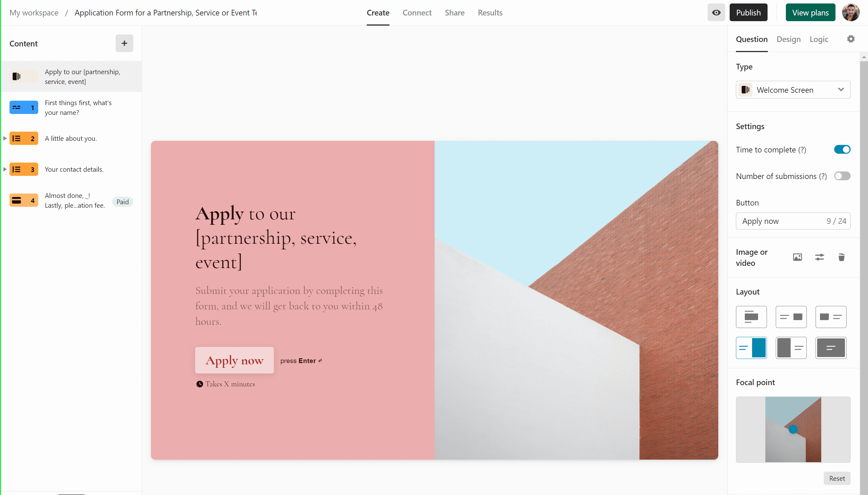Select the full-width layout icon
This screenshot has height=495, width=868.
(830, 347)
